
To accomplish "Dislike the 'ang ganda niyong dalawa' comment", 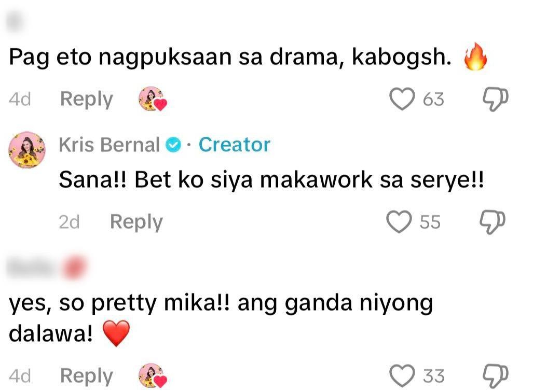I will point(495,375).
